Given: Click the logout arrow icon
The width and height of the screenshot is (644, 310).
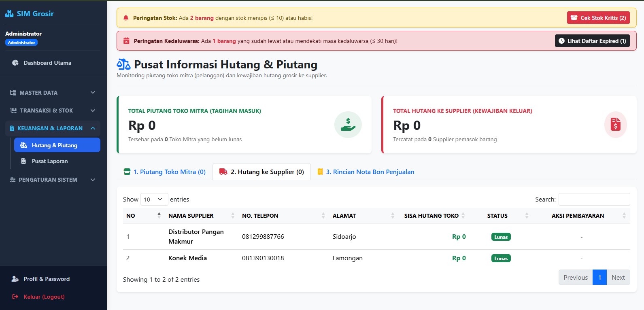Looking at the screenshot, I should click(x=15, y=297).
